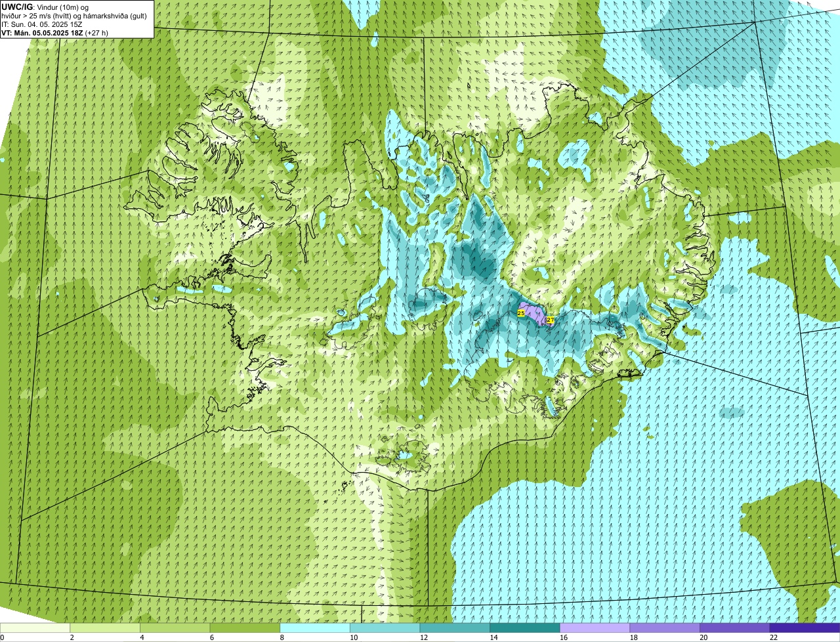
Task: Click the legend tick value "16"
Action: pyautogui.click(x=564, y=637)
